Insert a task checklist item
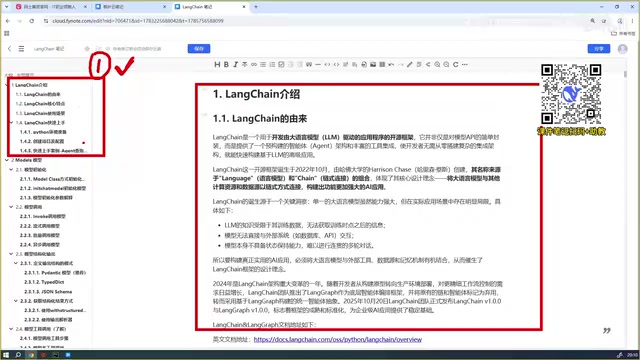This screenshot has height=360, width=640. 281,64
